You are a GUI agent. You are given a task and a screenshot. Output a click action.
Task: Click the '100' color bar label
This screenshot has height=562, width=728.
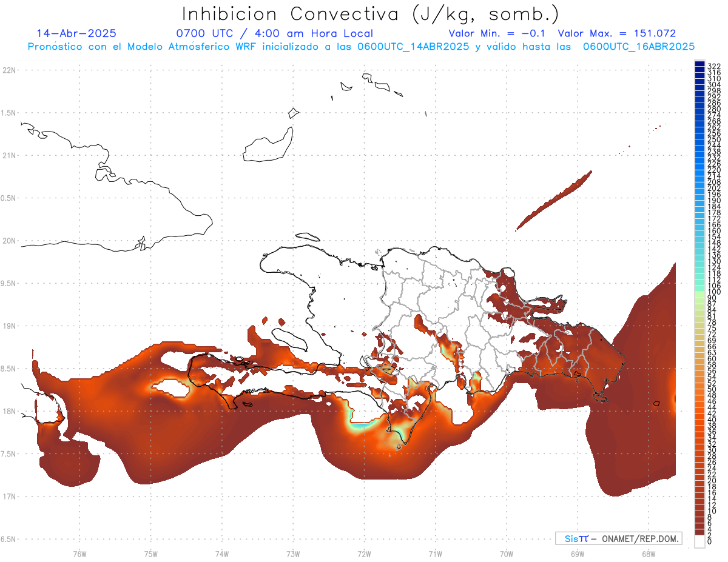coord(714,292)
